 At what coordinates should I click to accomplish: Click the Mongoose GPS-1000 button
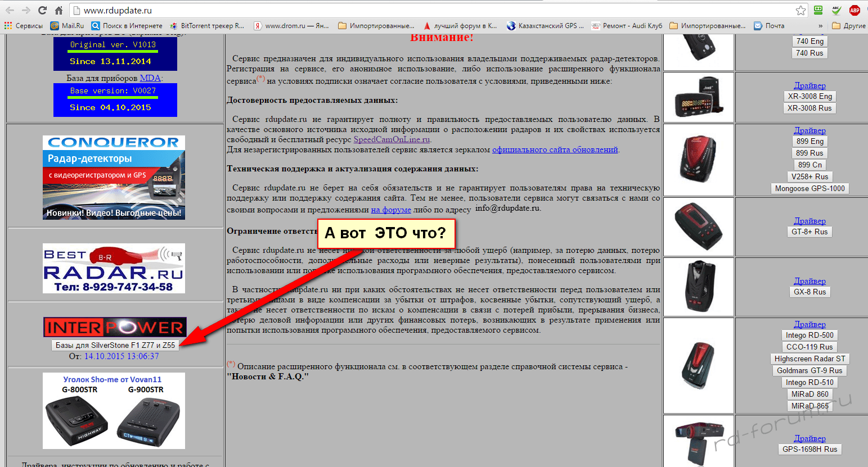tap(809, 188)
